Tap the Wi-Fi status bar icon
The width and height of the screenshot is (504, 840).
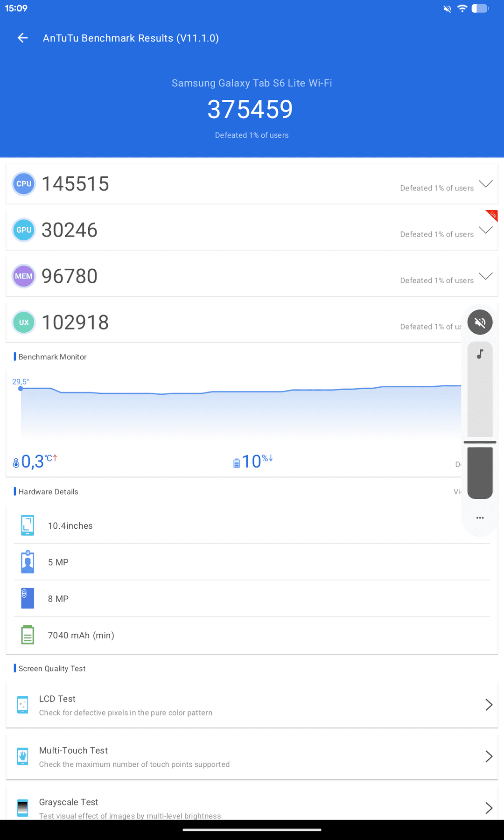point(462,8)
